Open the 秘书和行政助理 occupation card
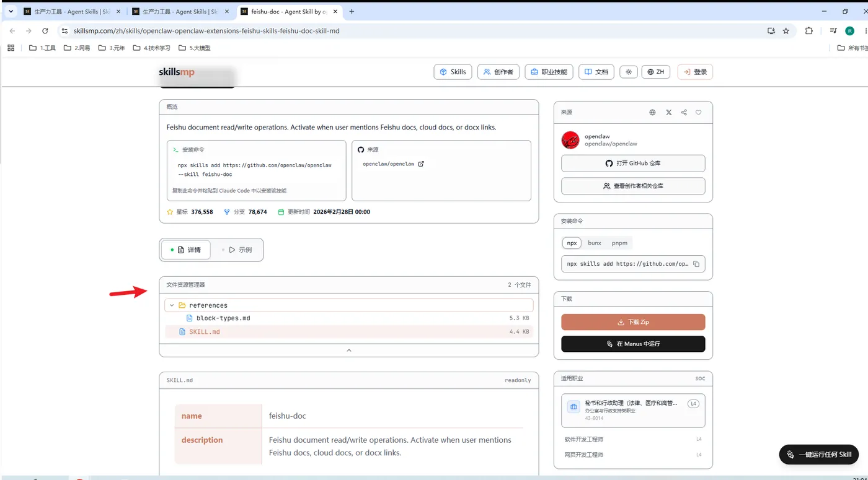Image resolution: width=868 pixels, height=480 pixels. (633, 410)
